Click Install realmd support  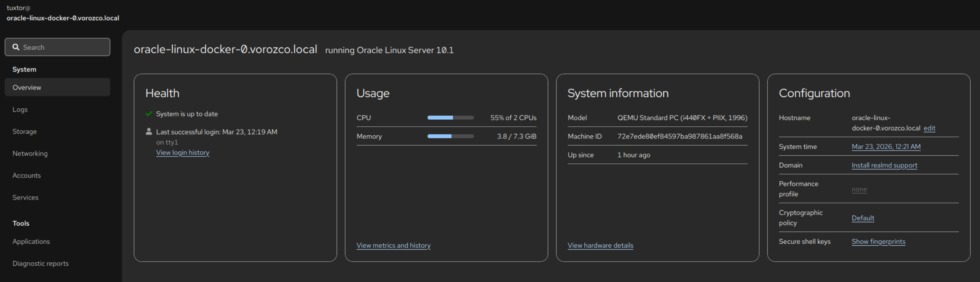click(x=884, y=165)
